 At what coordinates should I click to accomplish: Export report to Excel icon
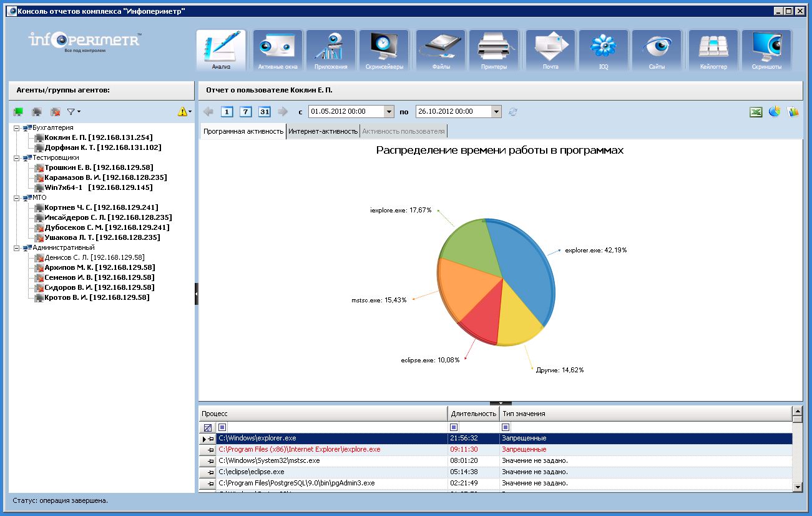756,112
